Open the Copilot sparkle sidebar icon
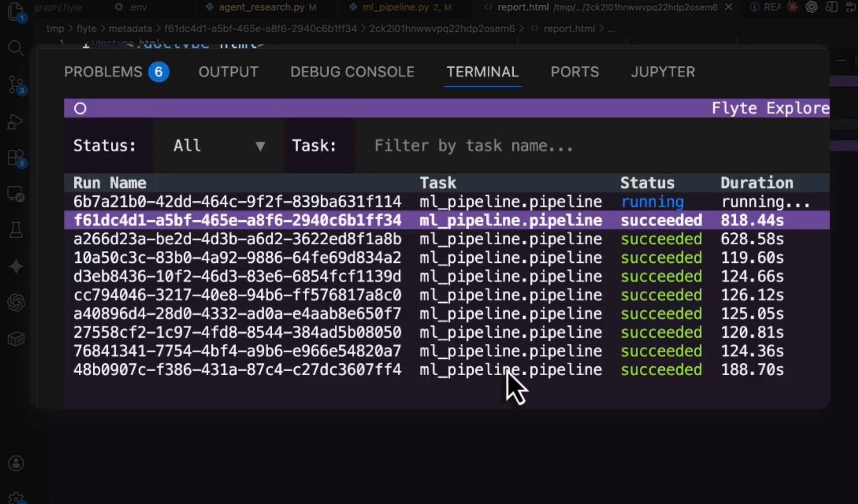Image resolution: width=858 pixels, height=504 pixels. [x=16, y=265]
